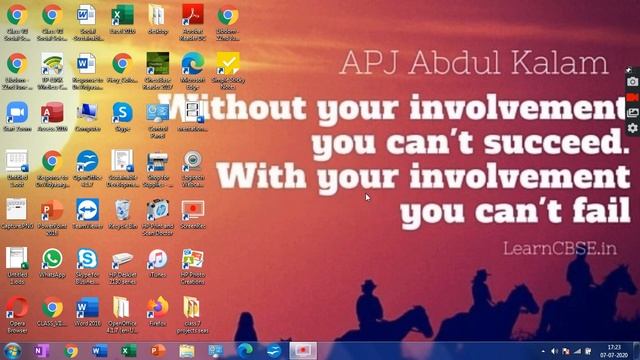Open the class 7 projects folder
The image size is (640, 360).
point(193,314)
